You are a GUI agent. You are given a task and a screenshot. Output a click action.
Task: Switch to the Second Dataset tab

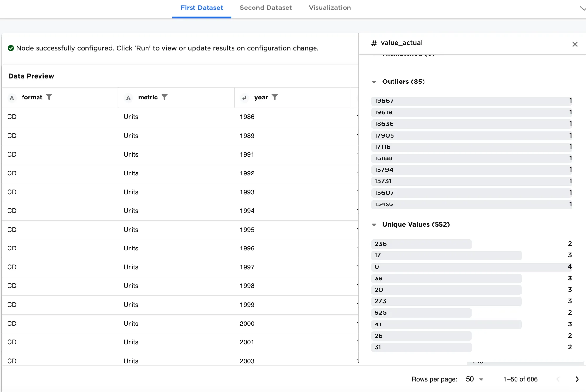(x=266, y=8)
